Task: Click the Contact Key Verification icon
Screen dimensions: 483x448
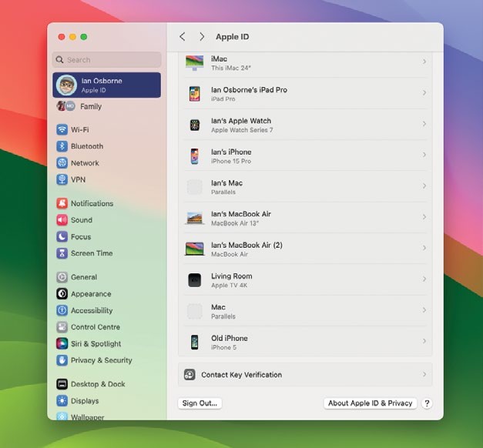Action: (190, 375)
